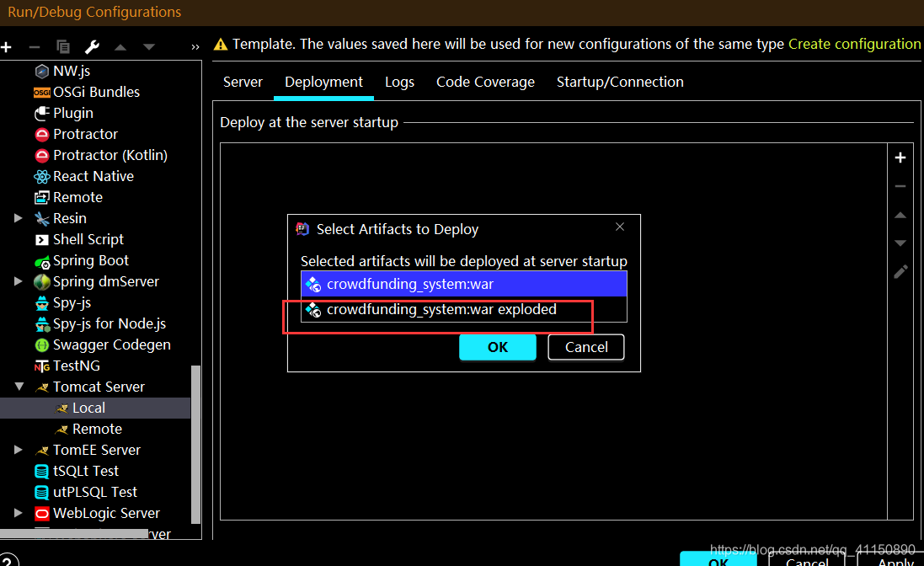
Task: Click the tSQLt Test database icon
Action: pos(42,471)
